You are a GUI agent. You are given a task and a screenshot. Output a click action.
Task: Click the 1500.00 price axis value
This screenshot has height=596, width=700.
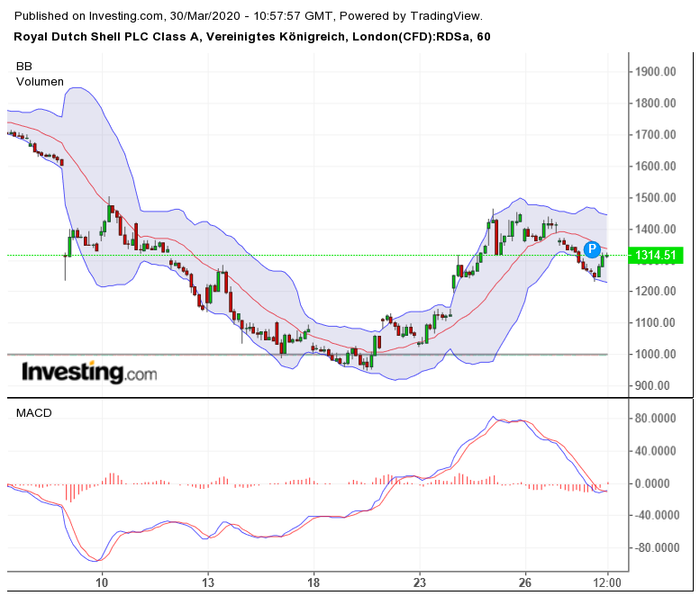pos(655,198)
